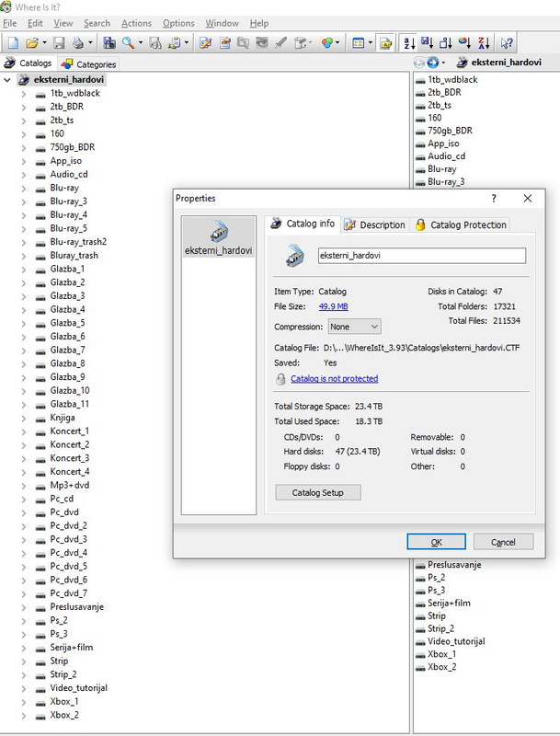
Task: Click the Save catalog floppy icon
Action: click(59, 43)
